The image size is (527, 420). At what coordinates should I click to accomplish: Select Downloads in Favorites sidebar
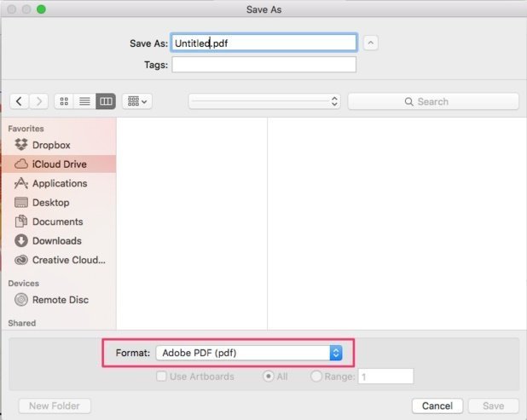click(56, 241)
